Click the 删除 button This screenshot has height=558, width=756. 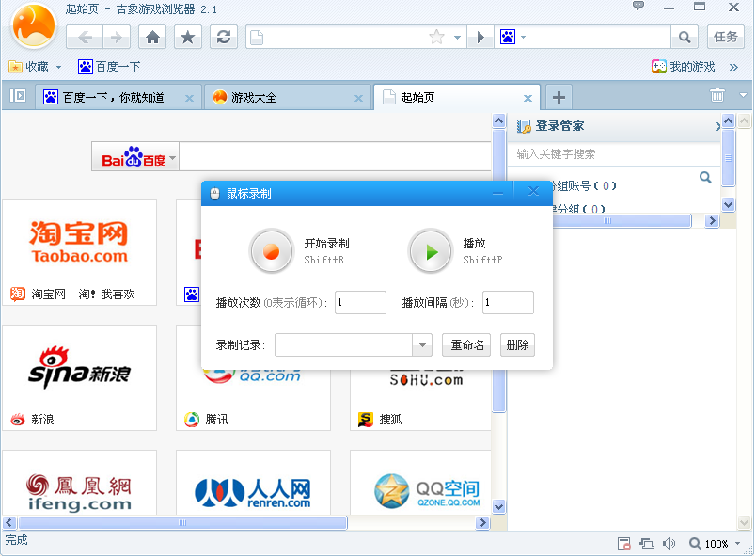click(517, 345)
